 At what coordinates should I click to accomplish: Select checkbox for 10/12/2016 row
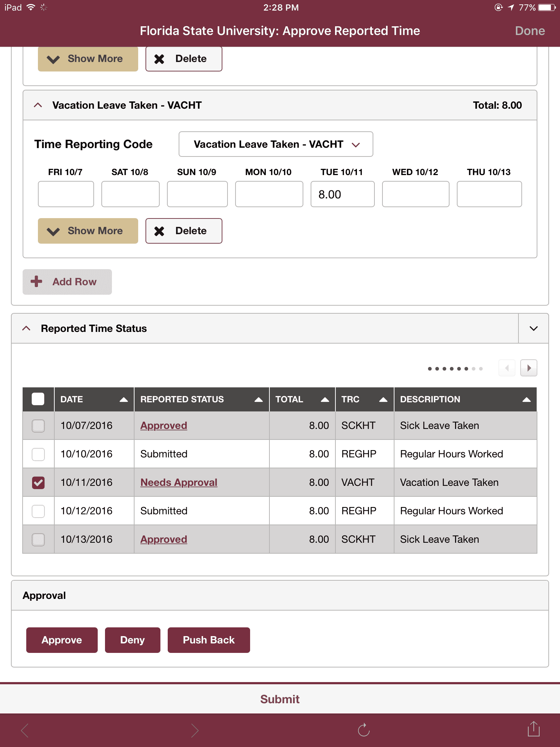[x=38, y=511]
